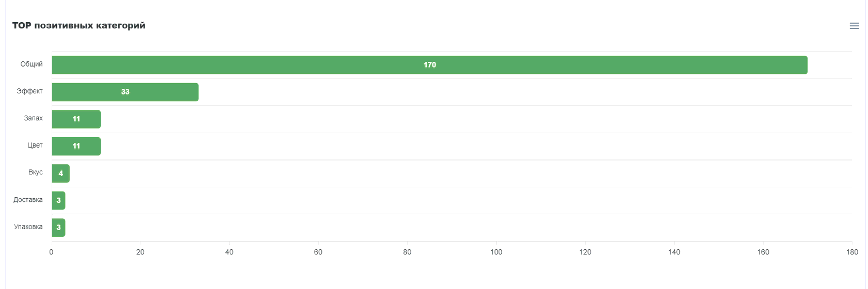Select the Доставка bar in the chart
This screenshot has height=289, width=868.
(x=58, y=200)
